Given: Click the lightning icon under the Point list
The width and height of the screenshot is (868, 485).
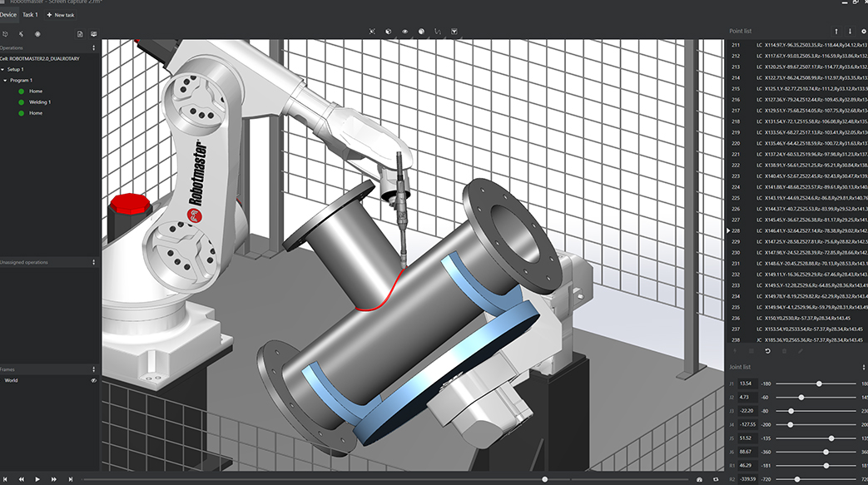Looking at the screenshot, I should 735,351.
